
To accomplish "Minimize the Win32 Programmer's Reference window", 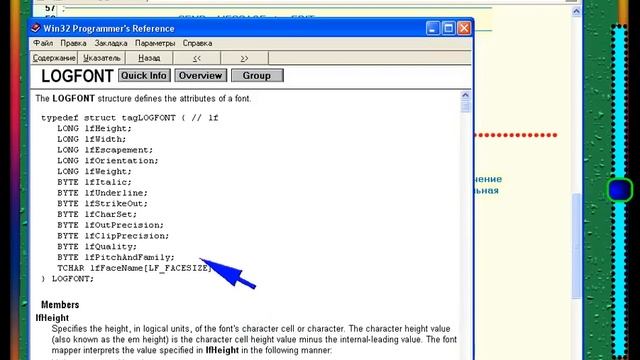I will 433,28.
